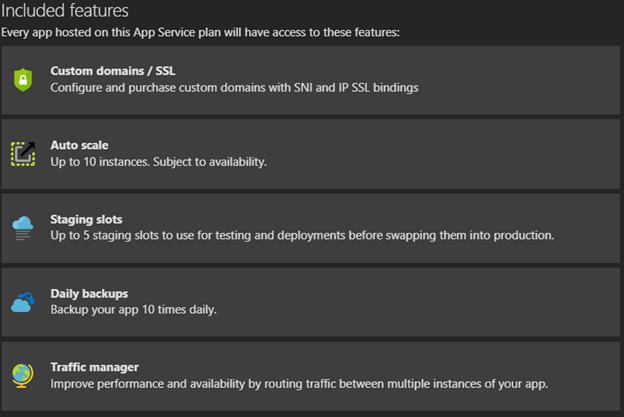Click the 'Up to 5 staging slots' description
This screenshot has height=417, width=624.
coord(302,235)
